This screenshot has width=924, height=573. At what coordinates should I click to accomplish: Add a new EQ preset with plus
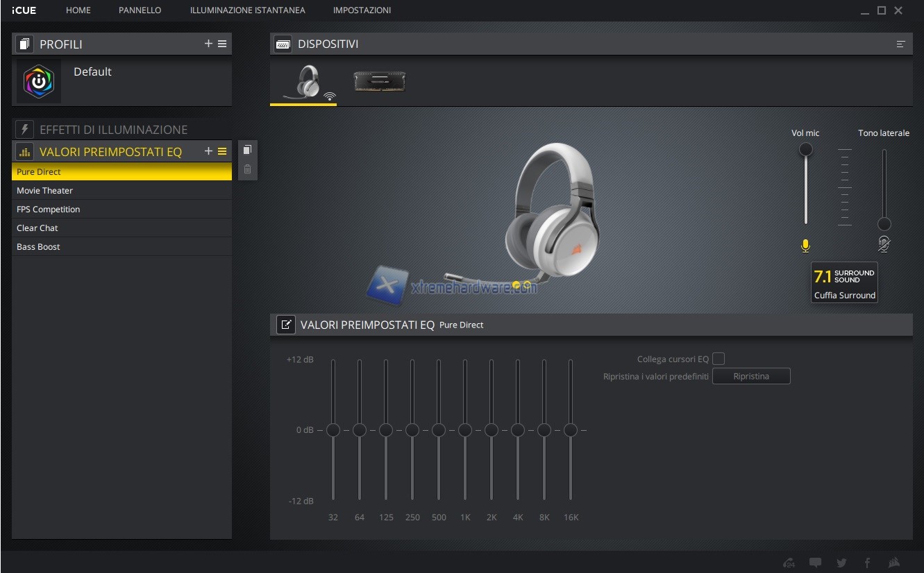[x=208, y=151]
